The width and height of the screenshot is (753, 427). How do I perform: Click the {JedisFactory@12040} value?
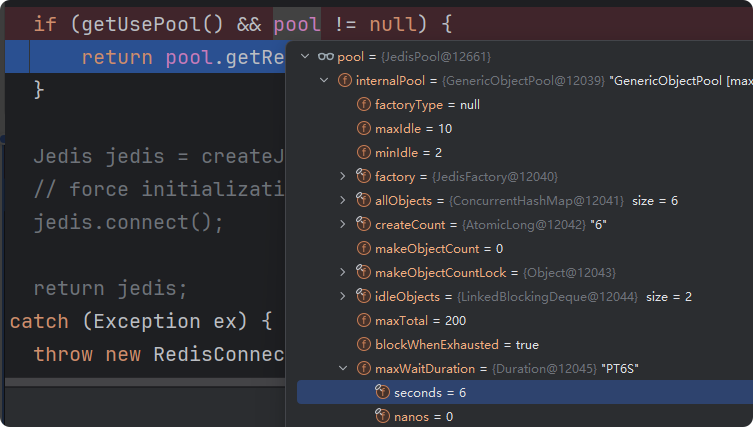[x=495, y=177]
